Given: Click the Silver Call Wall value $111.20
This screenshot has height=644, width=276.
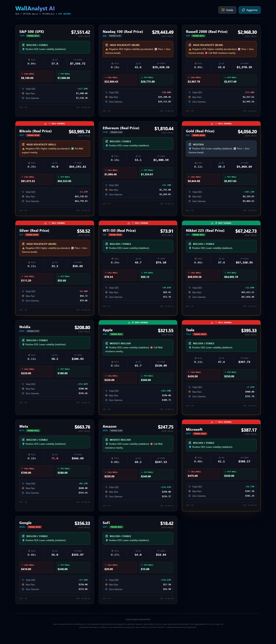Looking at the screenshot, I should point(26,281).
